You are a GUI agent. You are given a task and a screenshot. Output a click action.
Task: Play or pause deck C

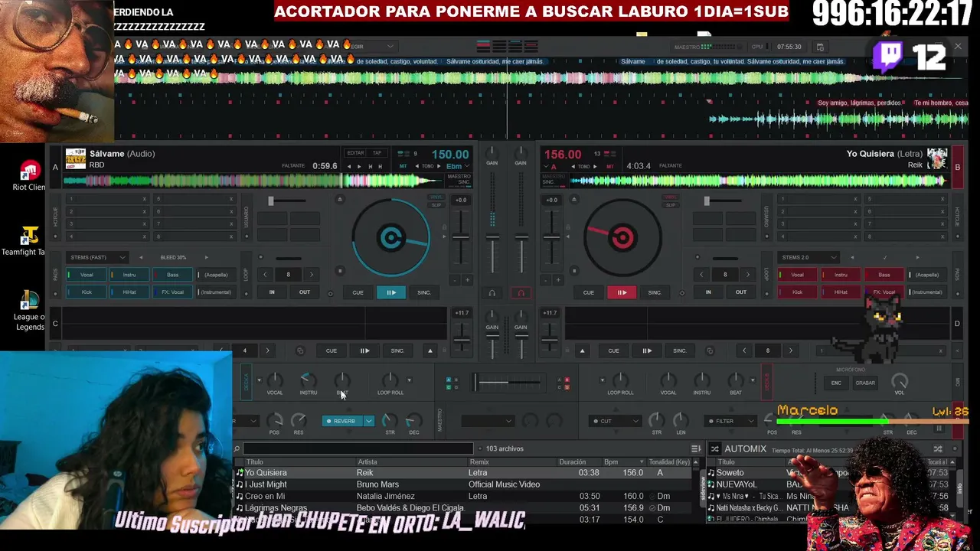[364, 350]
